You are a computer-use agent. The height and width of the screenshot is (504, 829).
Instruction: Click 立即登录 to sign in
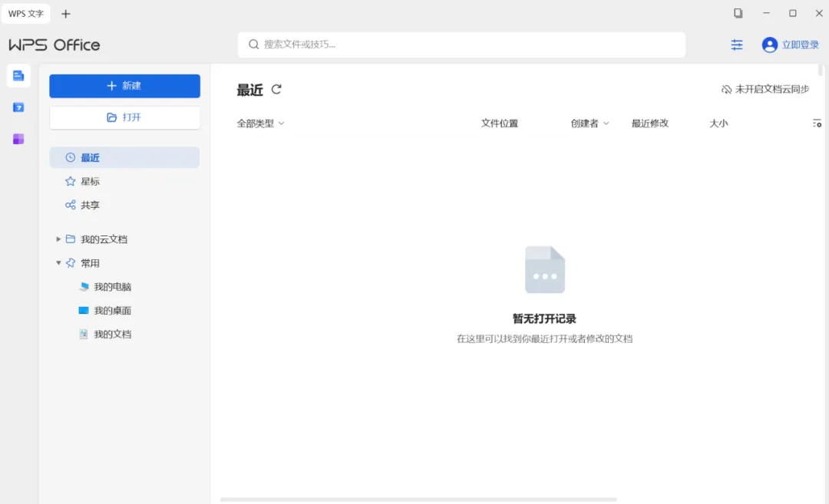tap(800, 45)
